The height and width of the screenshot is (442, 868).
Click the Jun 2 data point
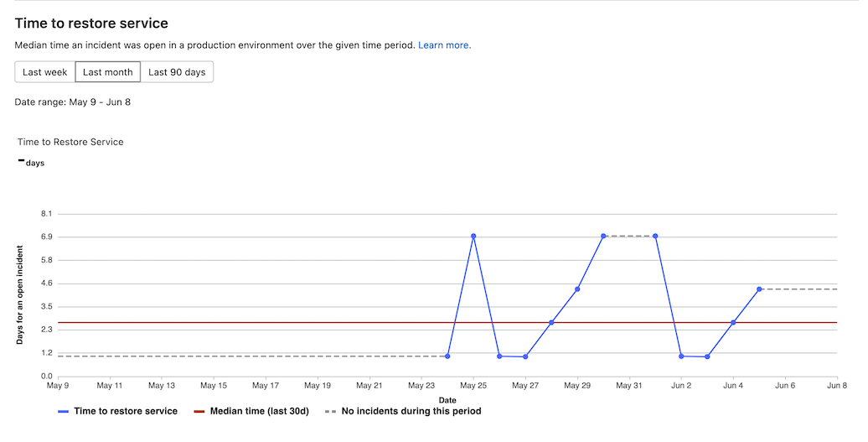pos(681,356)
